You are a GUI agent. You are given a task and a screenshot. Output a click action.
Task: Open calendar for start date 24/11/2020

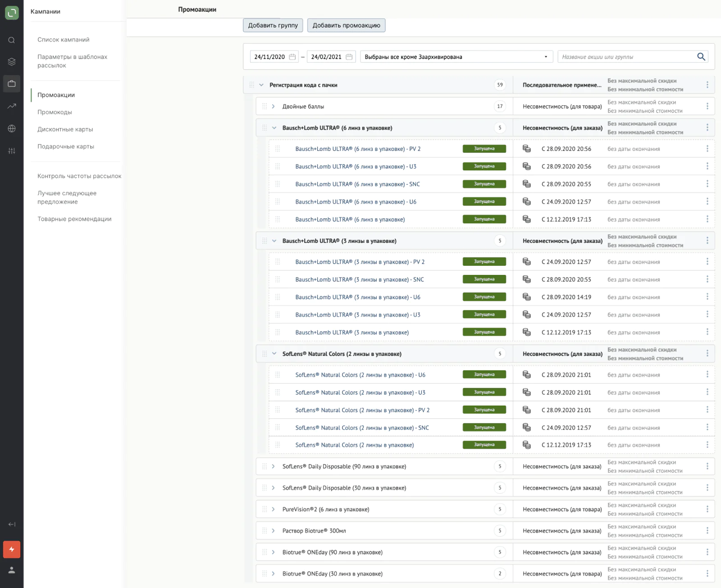pos(292,57)
